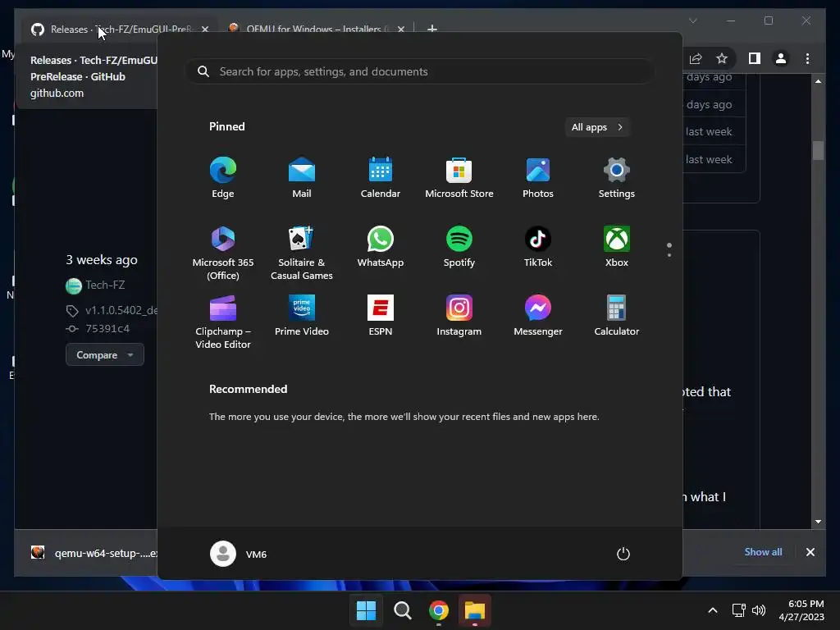The height and width of the screenshot is (630, 840).
Task: Launch the Mail app
Action: [x=302, y=178]
